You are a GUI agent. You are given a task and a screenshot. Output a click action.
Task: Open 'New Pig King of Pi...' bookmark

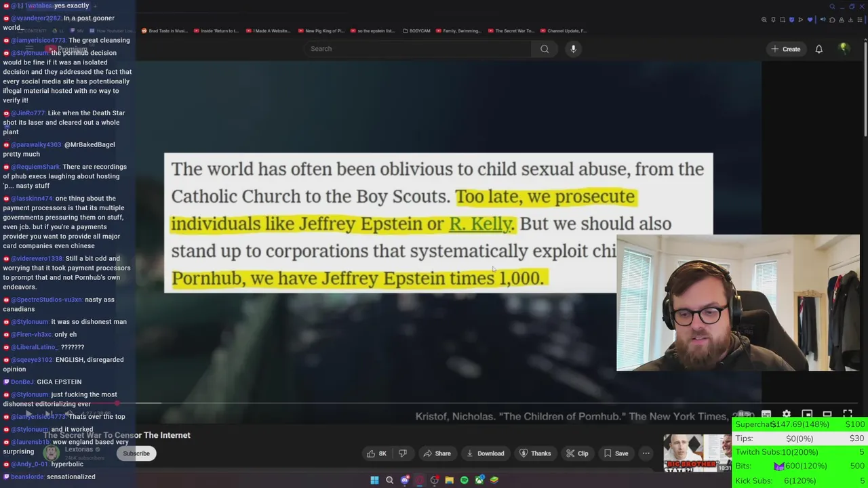point(321,30)
